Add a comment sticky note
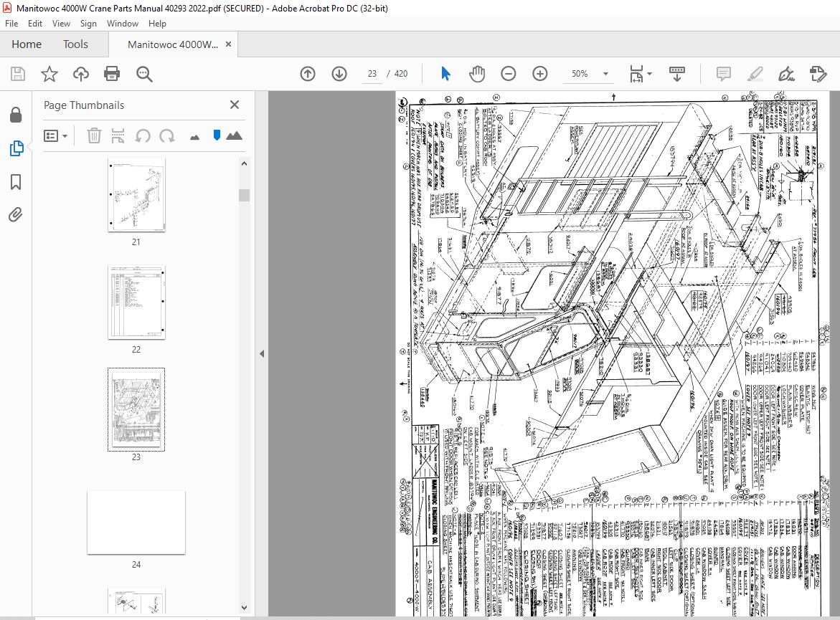Viewport: 840px width, 620px height. pos(723,74)
